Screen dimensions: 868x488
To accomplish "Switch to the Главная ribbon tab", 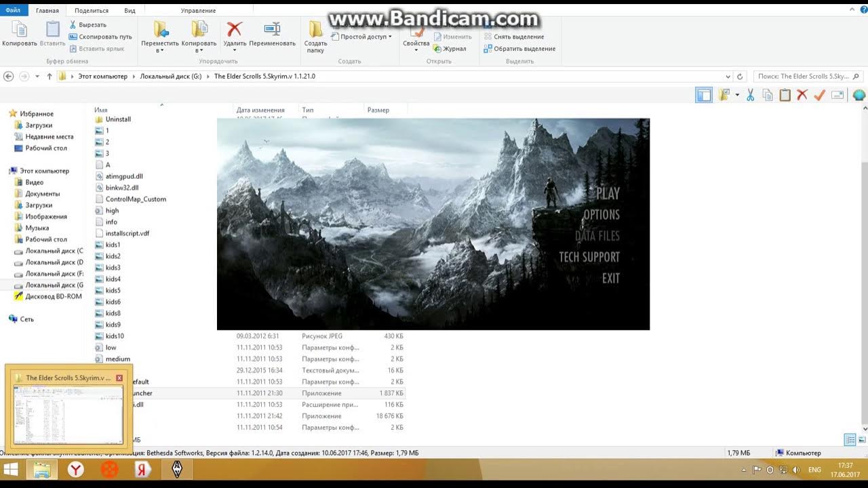I will 47,11.
